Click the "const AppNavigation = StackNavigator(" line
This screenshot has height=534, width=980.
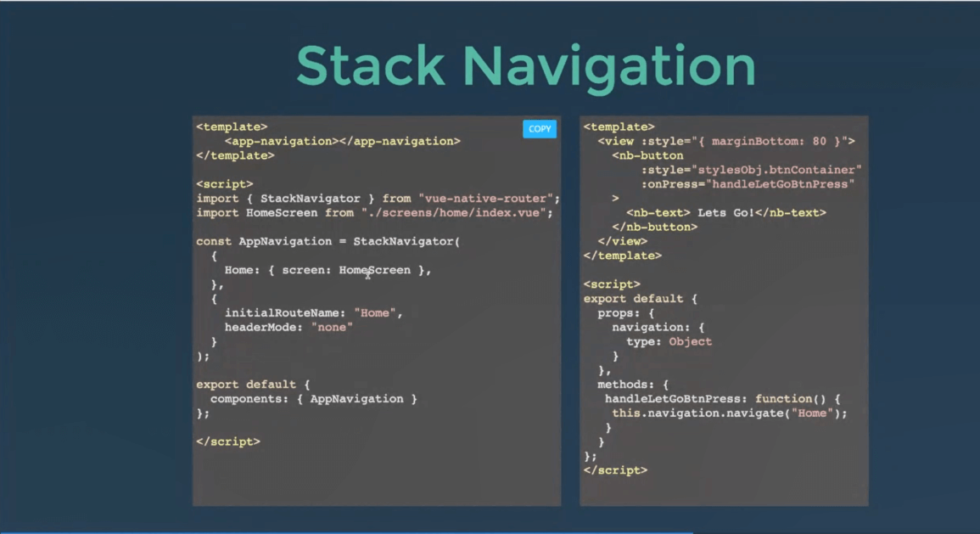pyautogui.click(x=328, y=241)
